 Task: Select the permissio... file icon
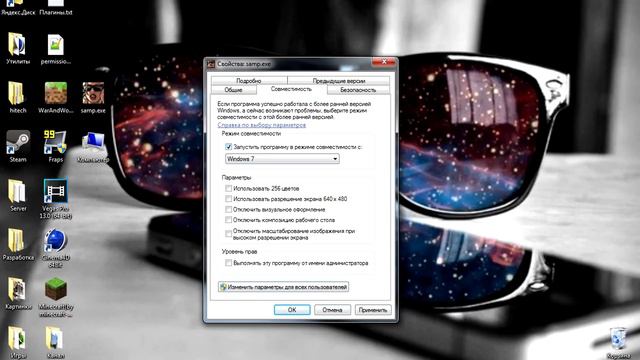click(56, 44)
